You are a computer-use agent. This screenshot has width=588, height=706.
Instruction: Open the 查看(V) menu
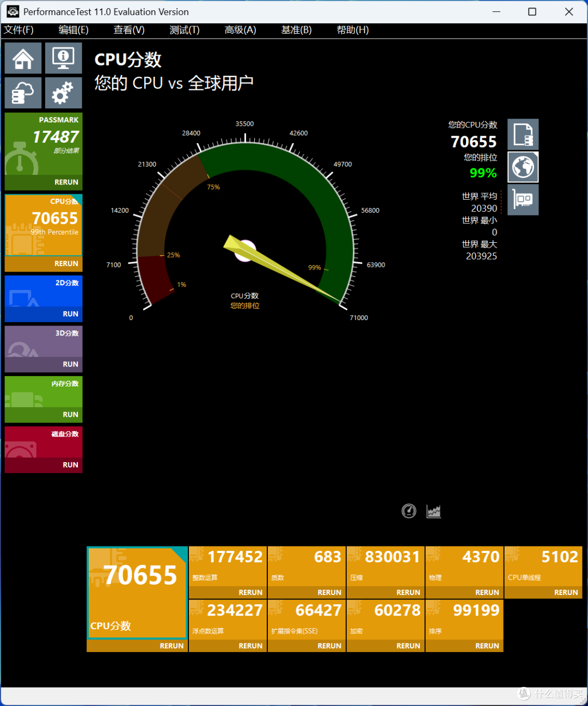[x=129, y=30]
